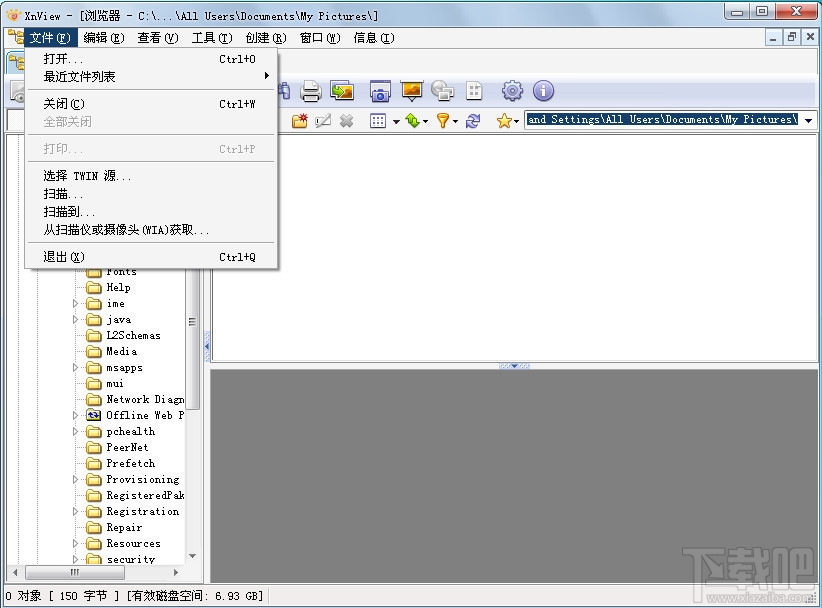The image size is (822, 608).
Task: Click the print icon in the toolbar
Action: click(310, 91)
